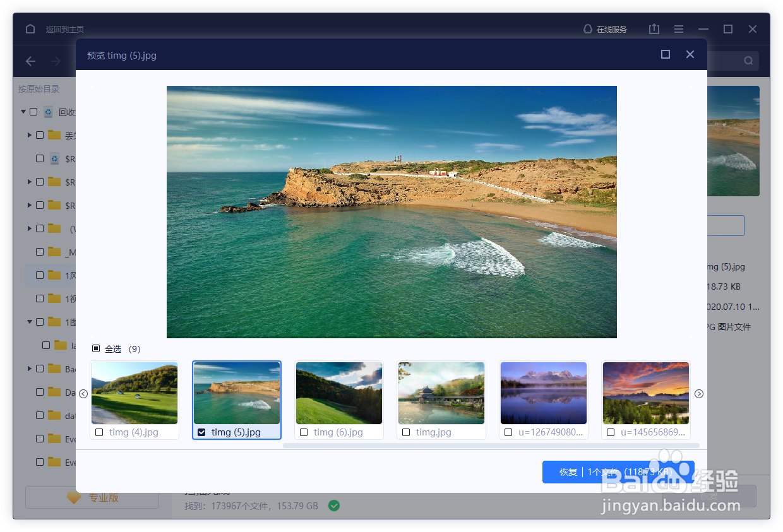Uncheck the timg (5).jpg checkbox
Viewport: 783px width, 532px height.
tap(201, 432)
